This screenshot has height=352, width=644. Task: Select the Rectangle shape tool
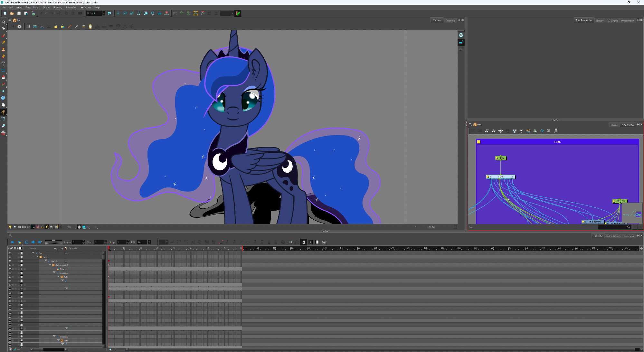pyautogui.click(x=4, y=70)
